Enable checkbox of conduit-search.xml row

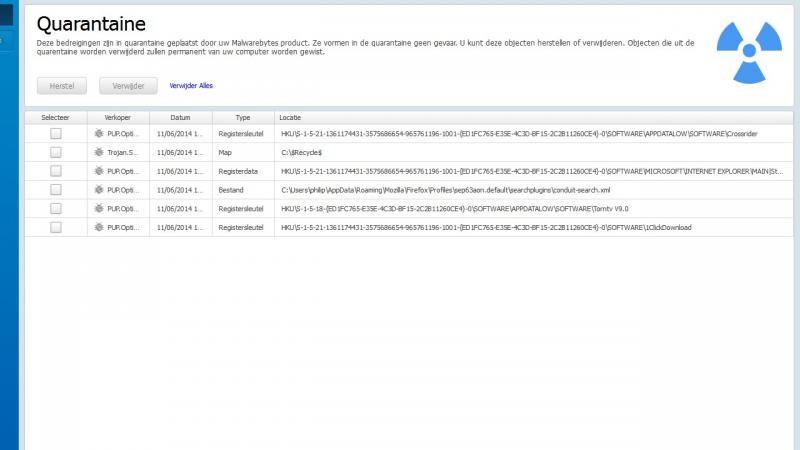56,190
